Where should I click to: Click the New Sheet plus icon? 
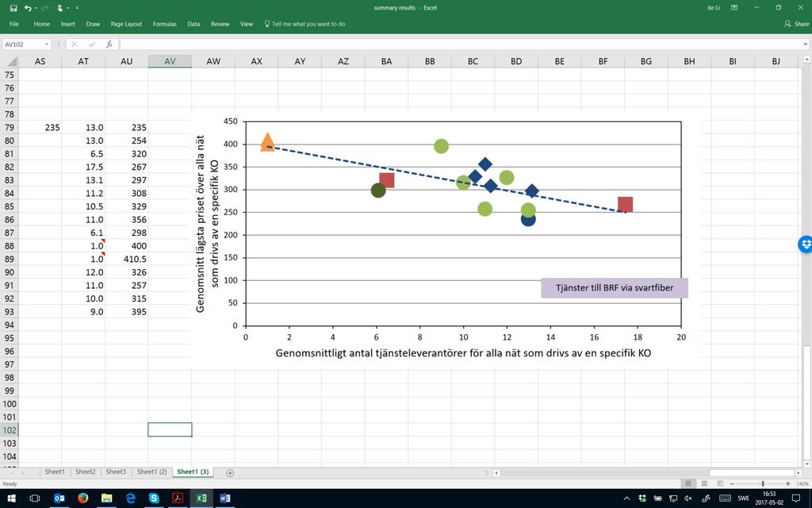click(x=230, y=473)
